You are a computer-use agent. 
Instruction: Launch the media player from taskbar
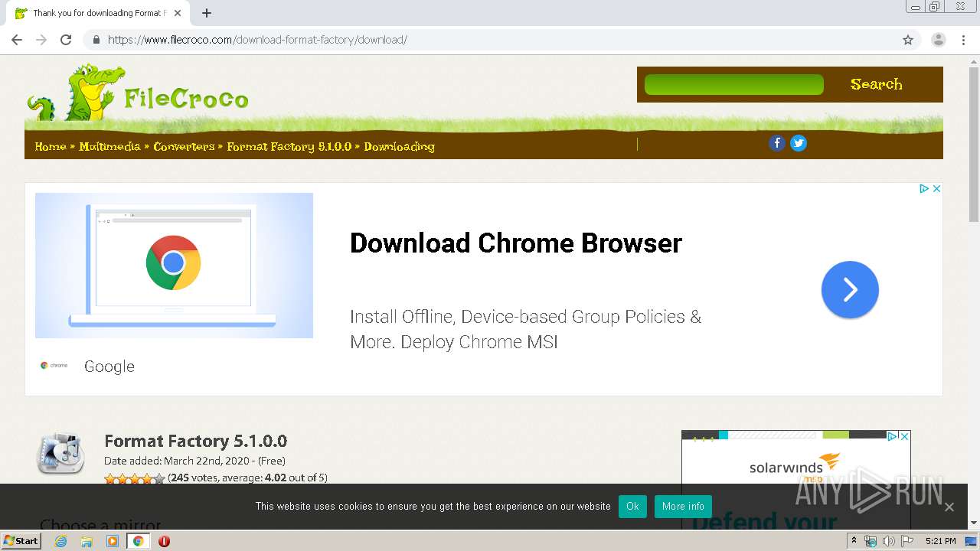pos(113,541)
